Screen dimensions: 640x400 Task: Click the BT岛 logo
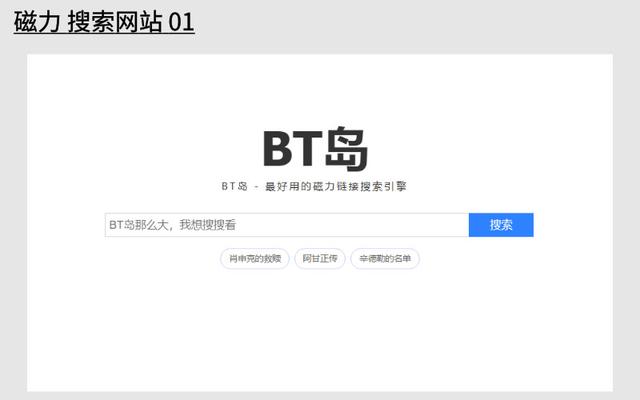[x=316, y=150]
